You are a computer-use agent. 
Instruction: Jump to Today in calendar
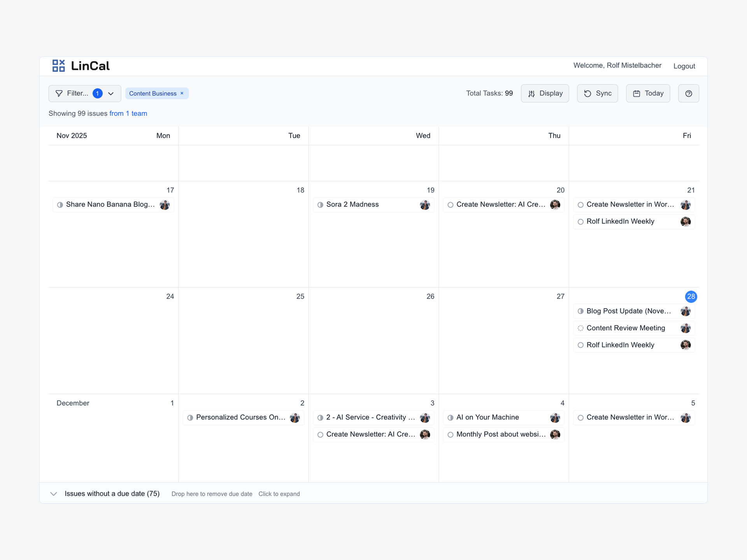click(x=648, y=93)
